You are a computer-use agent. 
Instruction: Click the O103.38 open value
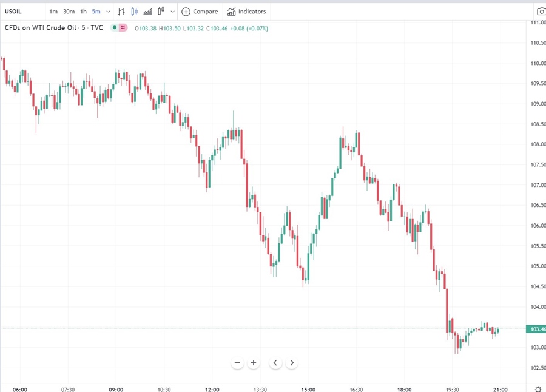pos(146,29)
